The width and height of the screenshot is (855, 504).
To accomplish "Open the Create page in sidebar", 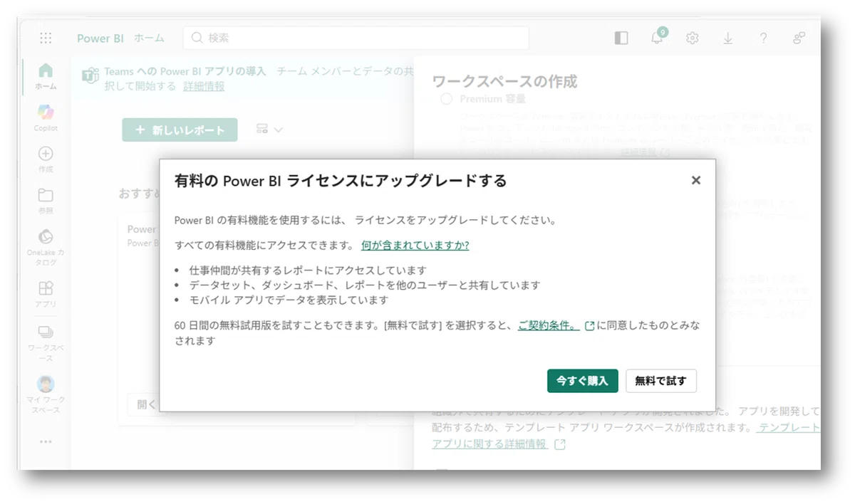I will [x=46, y=159].
